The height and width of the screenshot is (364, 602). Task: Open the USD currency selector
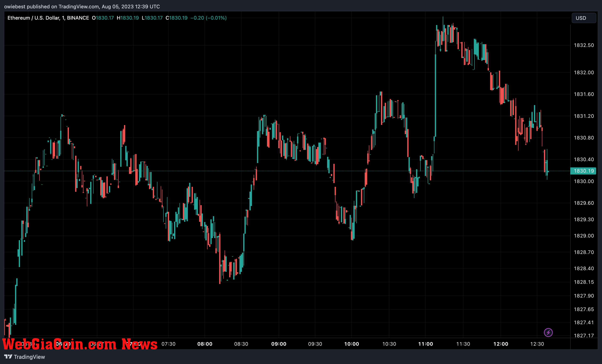(x=584, y=18)
